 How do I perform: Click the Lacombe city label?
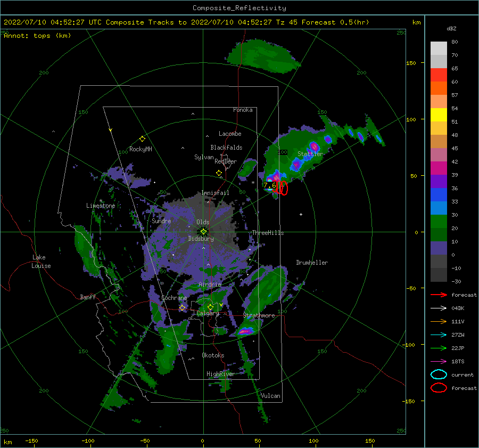[x=230, y=134]
